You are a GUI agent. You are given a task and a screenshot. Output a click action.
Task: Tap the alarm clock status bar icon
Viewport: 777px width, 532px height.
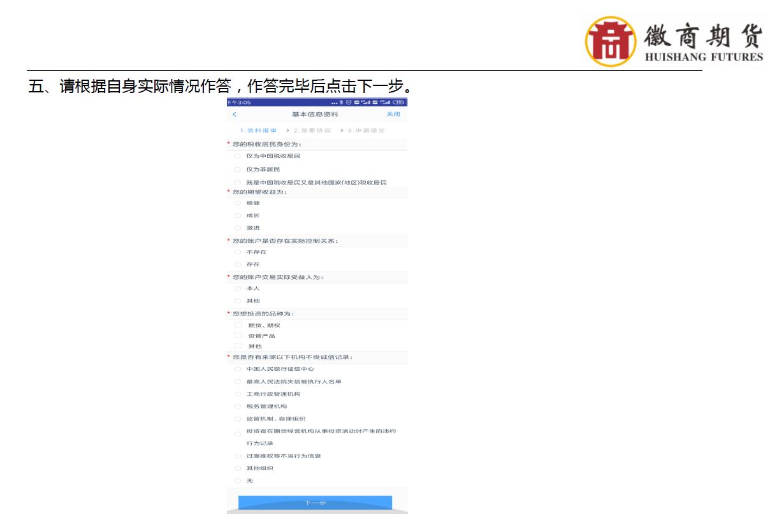point(349,103)
